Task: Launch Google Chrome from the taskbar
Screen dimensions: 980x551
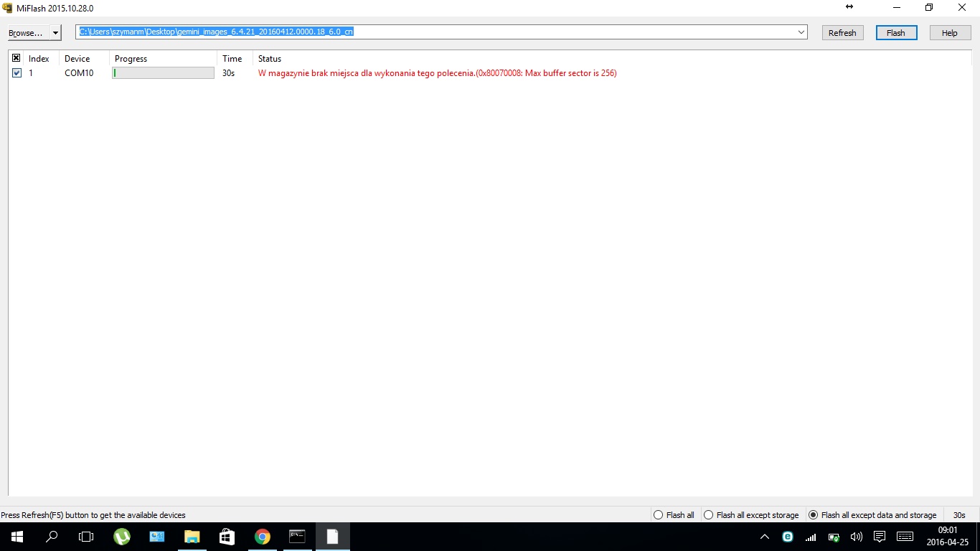Action: pos(263,537)
